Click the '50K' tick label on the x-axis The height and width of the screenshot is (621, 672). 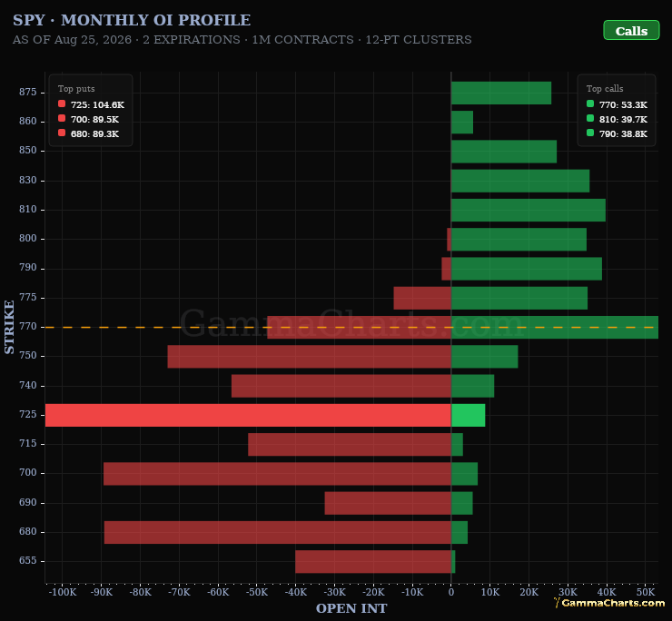[646, 592]
